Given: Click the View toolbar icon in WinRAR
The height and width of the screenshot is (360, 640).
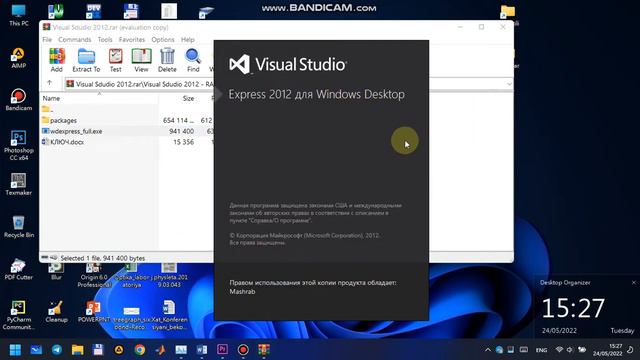Looking at the screenshot, I should tap(141, 60).
